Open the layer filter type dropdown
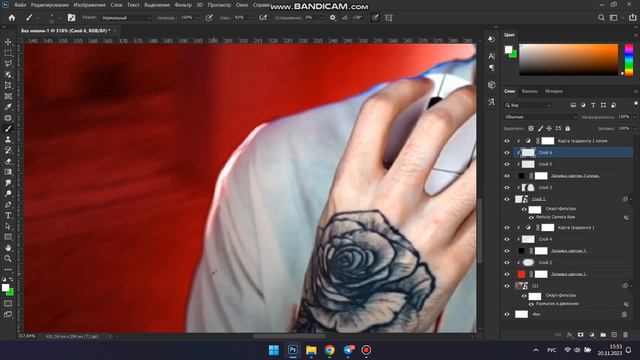The height and width of the screenshot is (360, 640). pos(528,105)
